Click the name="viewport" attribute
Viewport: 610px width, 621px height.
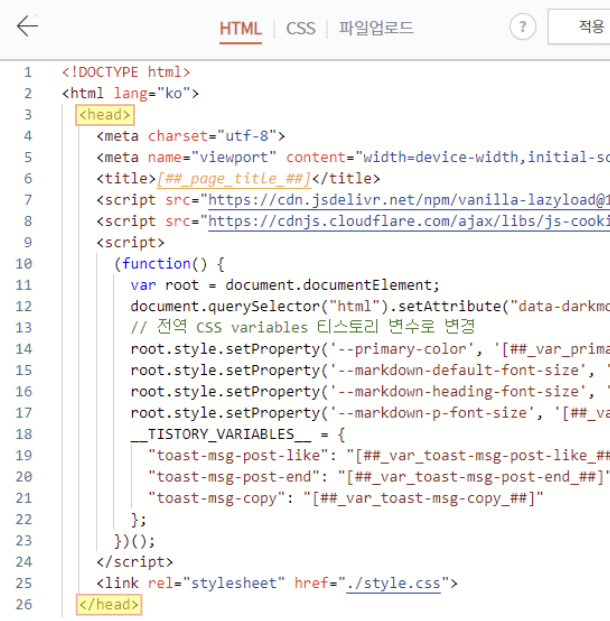212,158
